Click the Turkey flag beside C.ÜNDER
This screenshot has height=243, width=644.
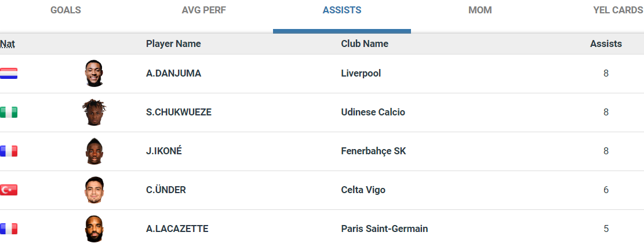pos(9,190)
